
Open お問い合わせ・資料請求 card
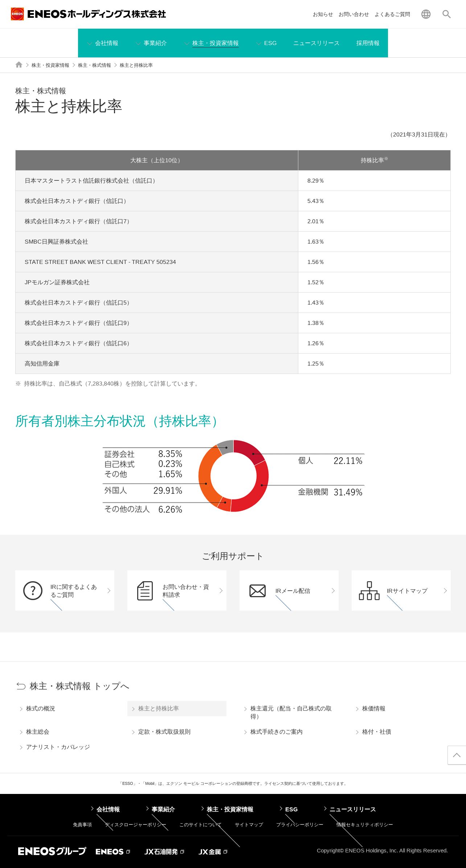[177, 590]
